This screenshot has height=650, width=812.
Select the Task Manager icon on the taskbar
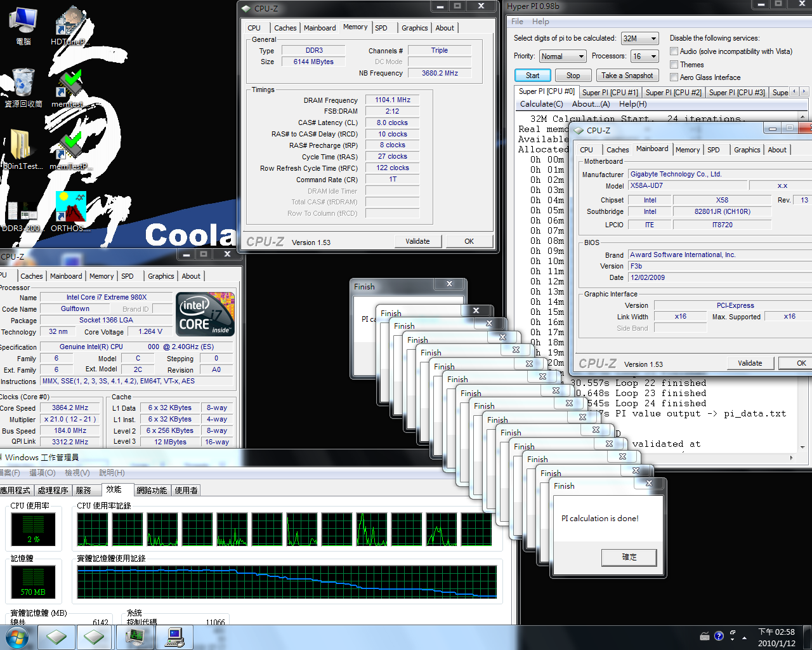tap(134, 637)
